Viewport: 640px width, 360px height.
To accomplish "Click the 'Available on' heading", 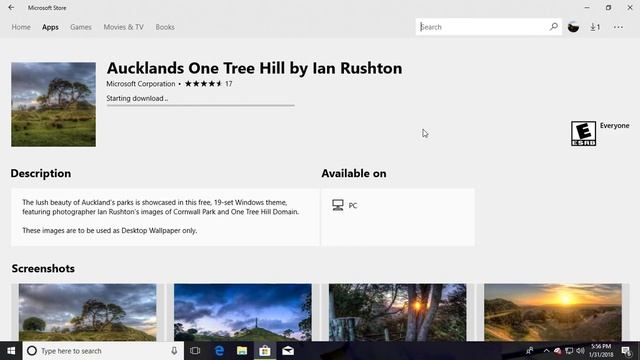I will pos(354,173).
